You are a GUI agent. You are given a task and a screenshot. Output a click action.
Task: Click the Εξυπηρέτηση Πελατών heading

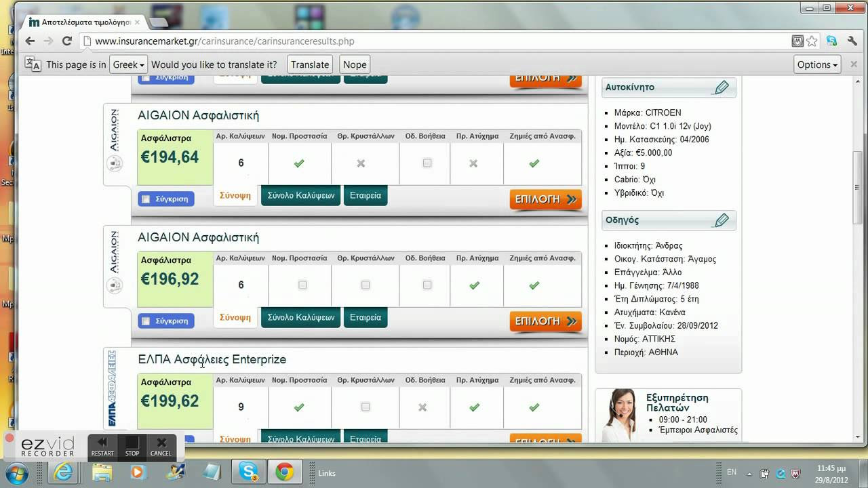tap(677, 403)
